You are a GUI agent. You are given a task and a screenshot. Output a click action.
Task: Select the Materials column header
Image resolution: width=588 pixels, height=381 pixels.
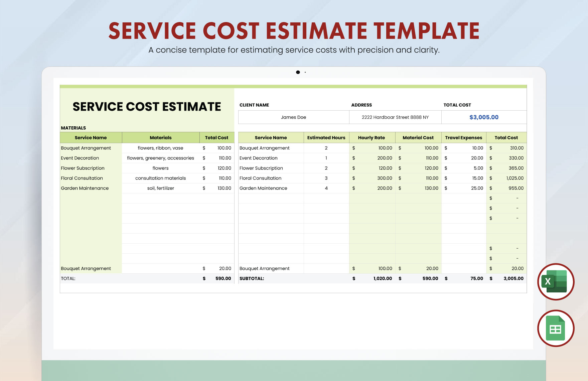(160, 137)
